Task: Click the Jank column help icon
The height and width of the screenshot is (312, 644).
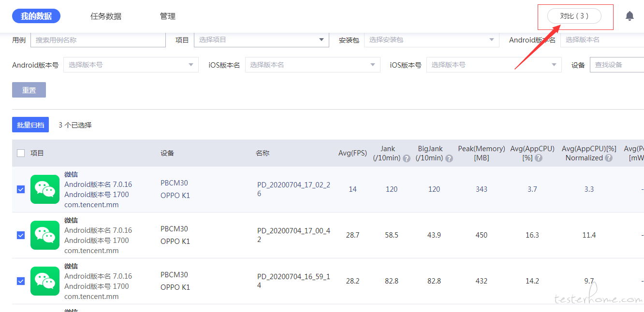Action: (407, 158)
